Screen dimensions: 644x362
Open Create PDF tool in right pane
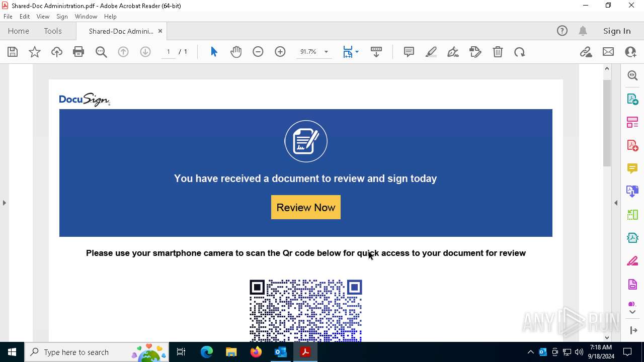pos(632,145)
